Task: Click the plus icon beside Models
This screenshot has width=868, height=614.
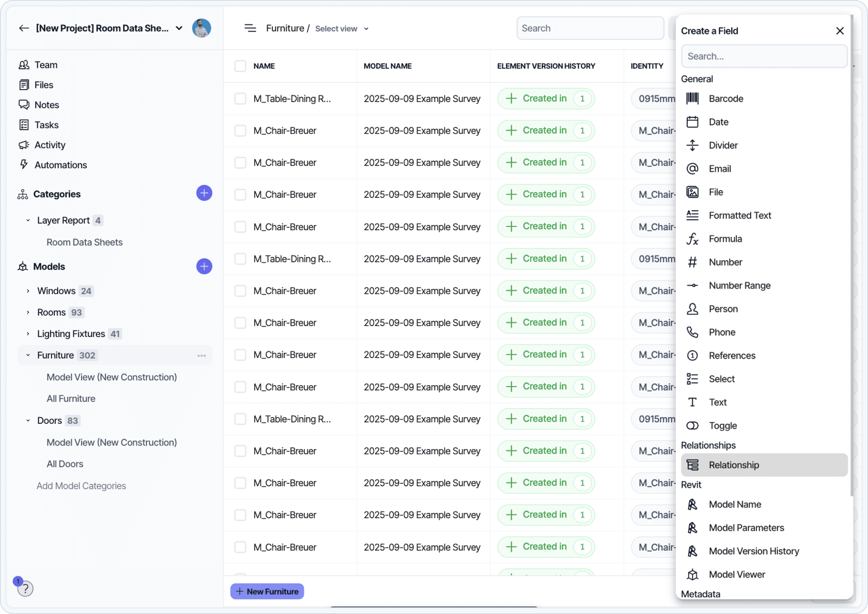Action: click(x=204, y=267)
